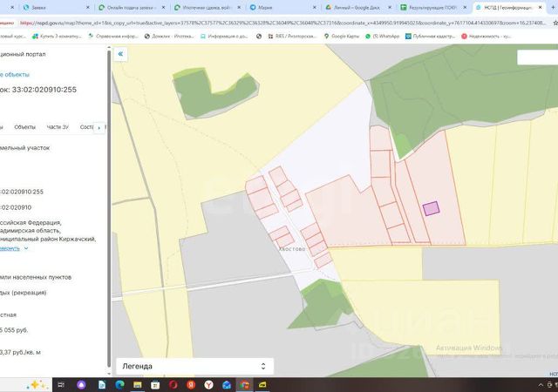Open File Explorer from the taskbar
Screen dimensions: 558x392
tap(138, 384)
